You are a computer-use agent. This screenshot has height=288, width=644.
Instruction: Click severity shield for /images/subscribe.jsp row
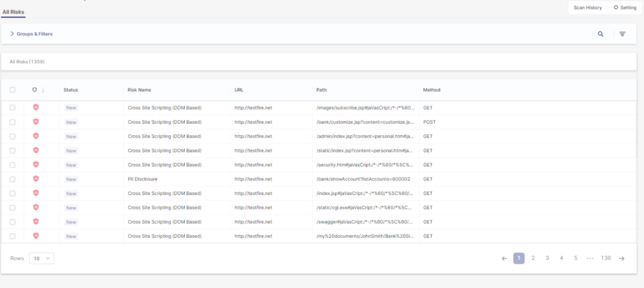[36, 108]
